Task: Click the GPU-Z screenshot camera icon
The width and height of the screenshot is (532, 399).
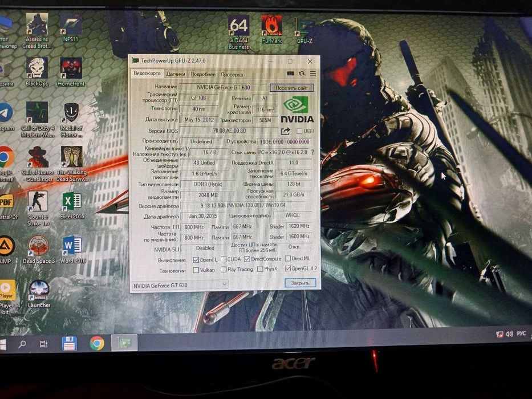Action: tap(290, 74)
